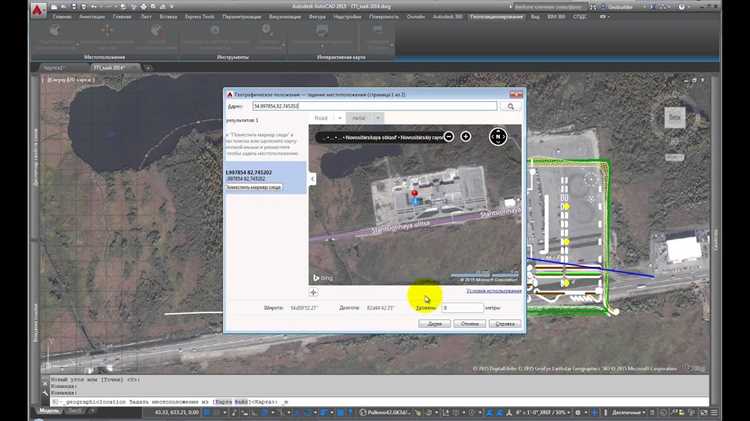Open the Условия использования link
750x421 pixels.
tap(494, 291)
